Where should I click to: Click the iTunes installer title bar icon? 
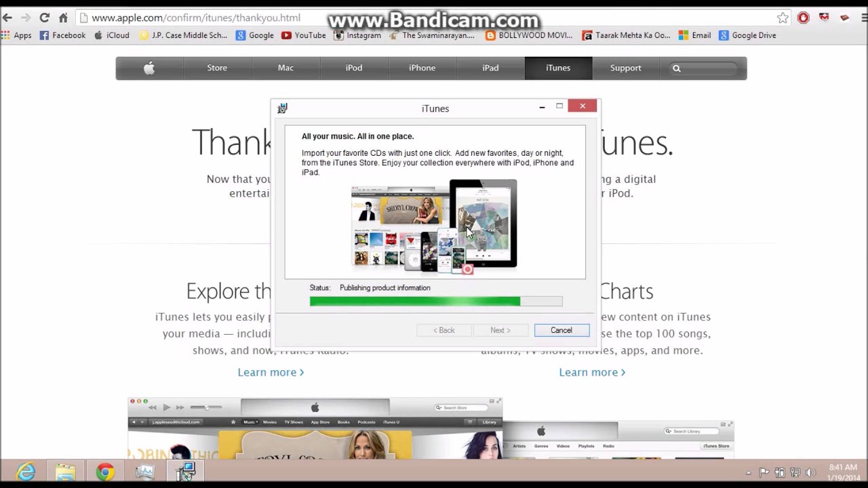tap(282, 108)
